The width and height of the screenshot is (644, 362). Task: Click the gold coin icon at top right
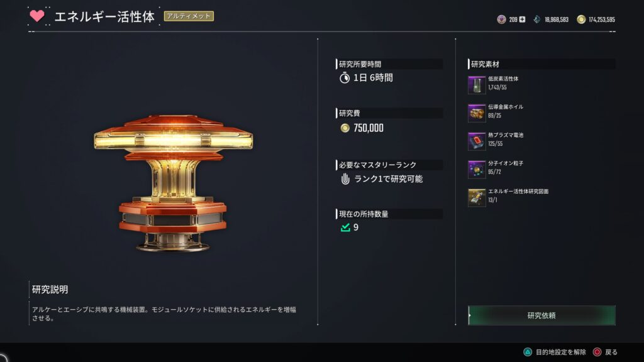580,19
